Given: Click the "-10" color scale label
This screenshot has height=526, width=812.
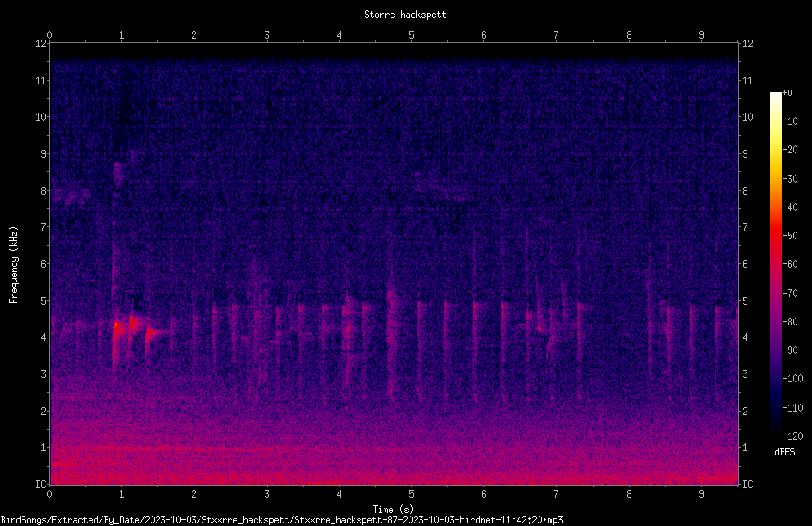Looking at the screenshot, I should click(x=790, y=121).
